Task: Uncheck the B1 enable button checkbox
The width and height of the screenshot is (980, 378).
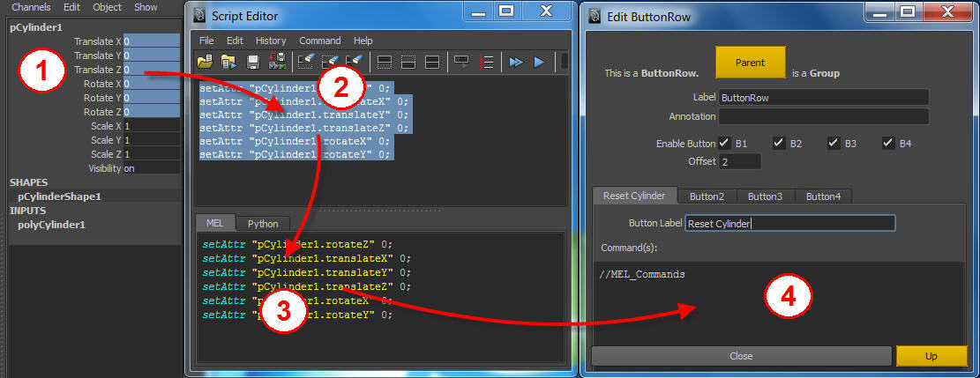Action: pyautogui.click(x=724, y=143)
